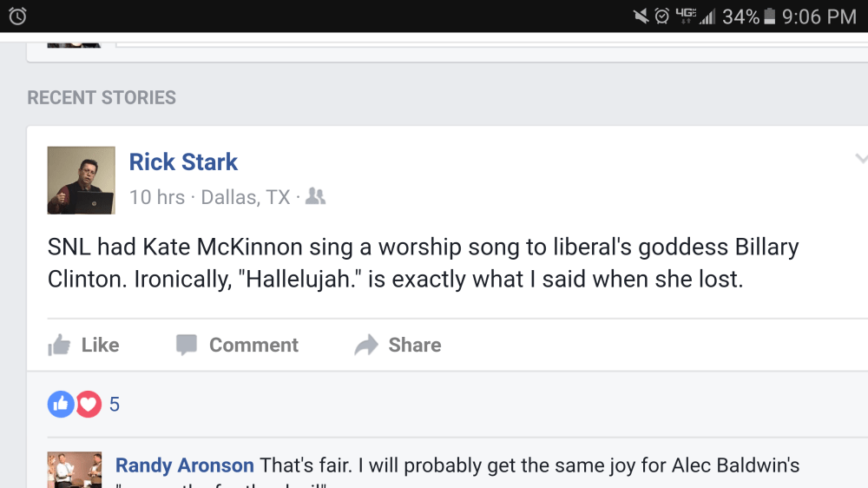868x488 pixels.
Task: Tap Randy Aronson's comment profile photo
Action: (74, 470)
